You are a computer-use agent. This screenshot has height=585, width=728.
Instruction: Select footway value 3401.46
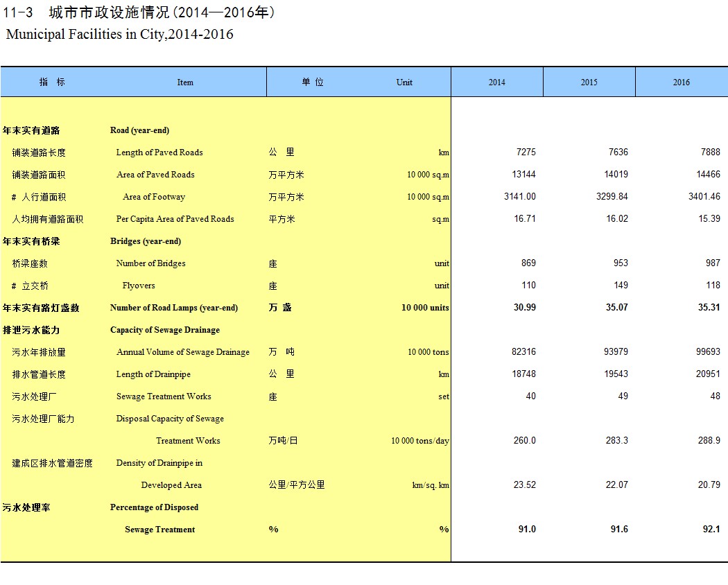(704, 196)
